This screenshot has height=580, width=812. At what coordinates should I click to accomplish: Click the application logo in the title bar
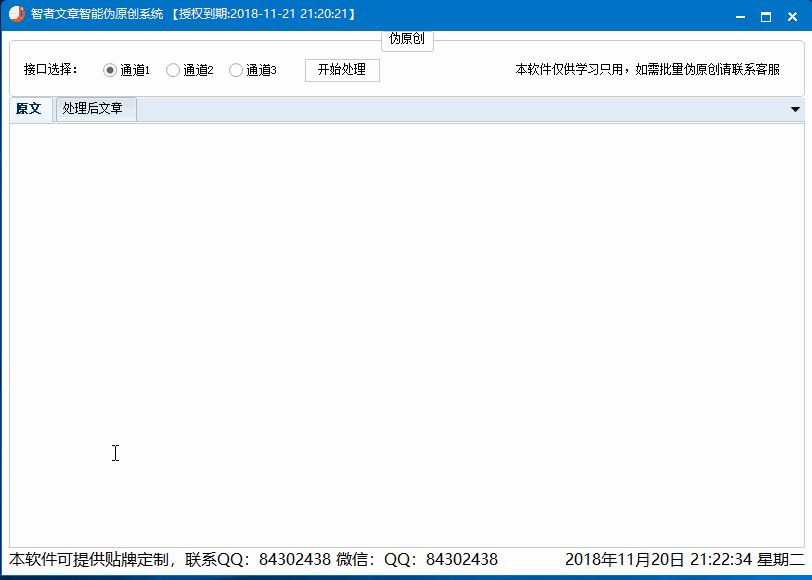pos(17,14)
